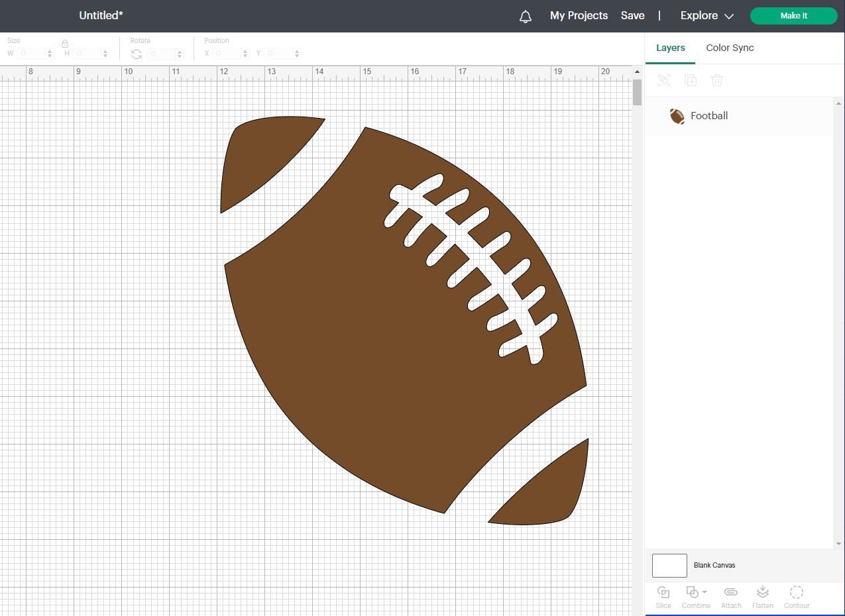Open the Layers tab
This screenshot has width=845, height=616.
click(670, 48)
